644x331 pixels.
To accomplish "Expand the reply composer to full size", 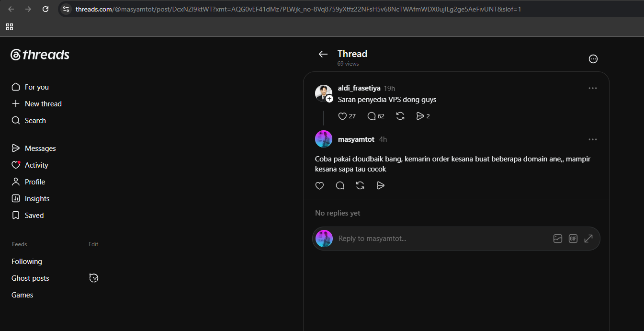I will [x=588, y=239].
